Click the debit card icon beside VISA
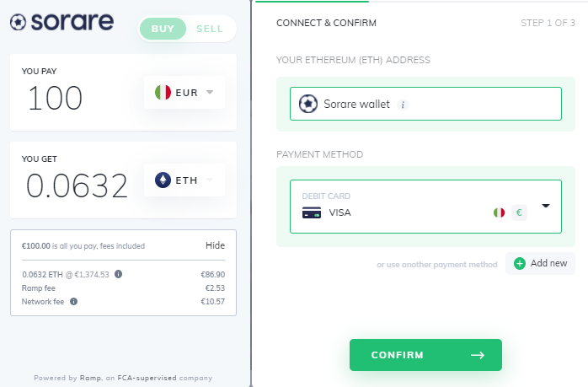 click(312, 212)
